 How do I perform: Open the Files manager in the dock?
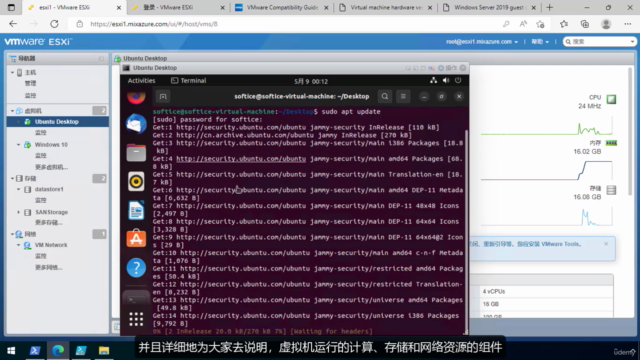point(136,153)
